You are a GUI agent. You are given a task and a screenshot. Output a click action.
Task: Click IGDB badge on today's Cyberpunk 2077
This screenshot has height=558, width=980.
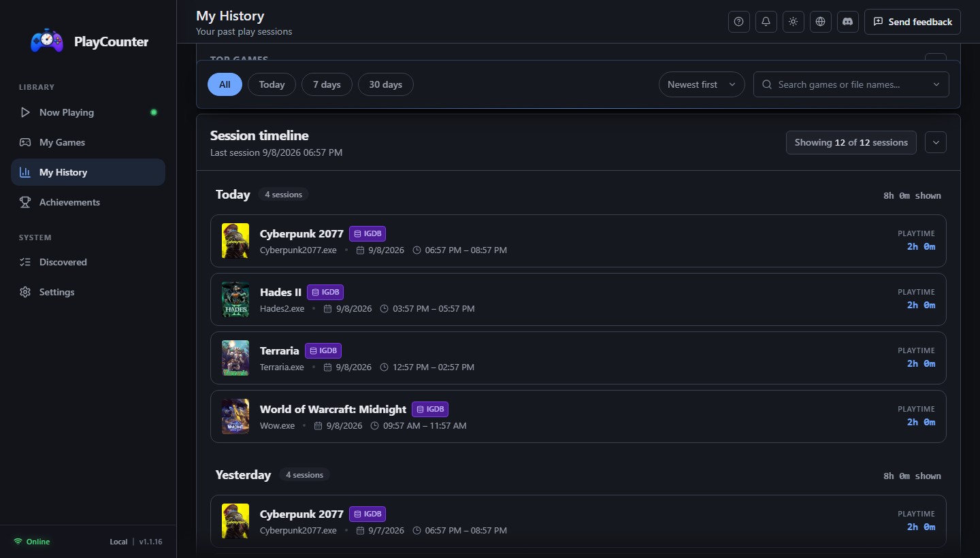(367, 233)
